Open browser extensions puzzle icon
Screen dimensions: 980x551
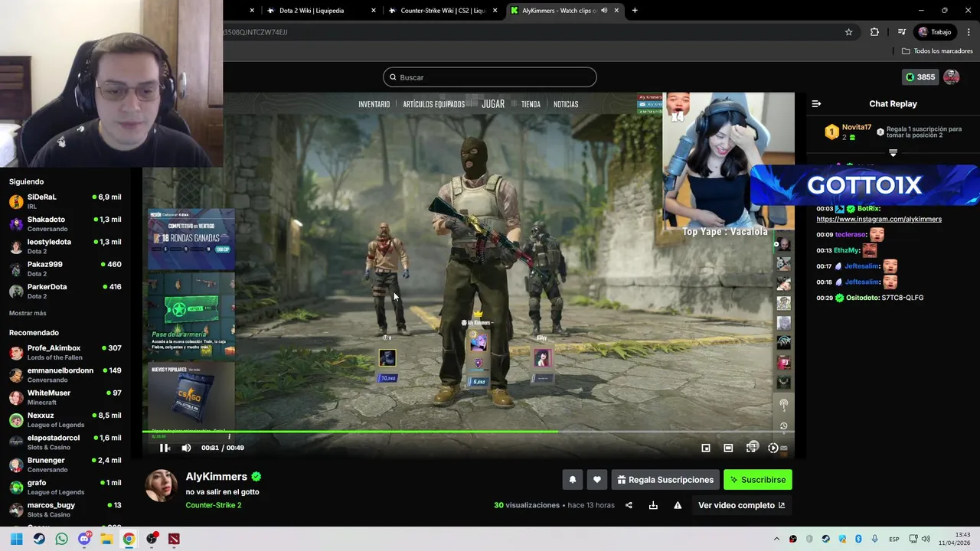[874, 32]
